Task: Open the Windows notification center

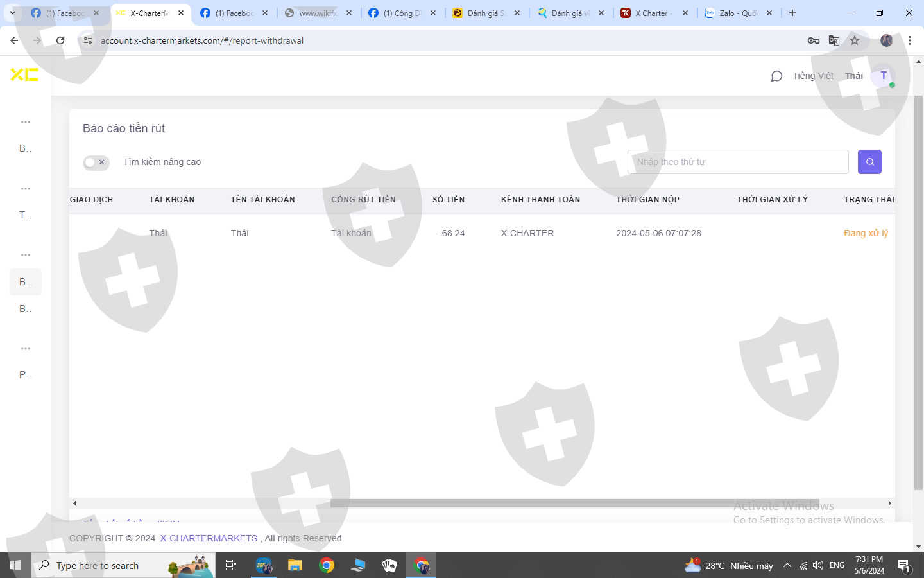Action: click(x=904, y=566)
